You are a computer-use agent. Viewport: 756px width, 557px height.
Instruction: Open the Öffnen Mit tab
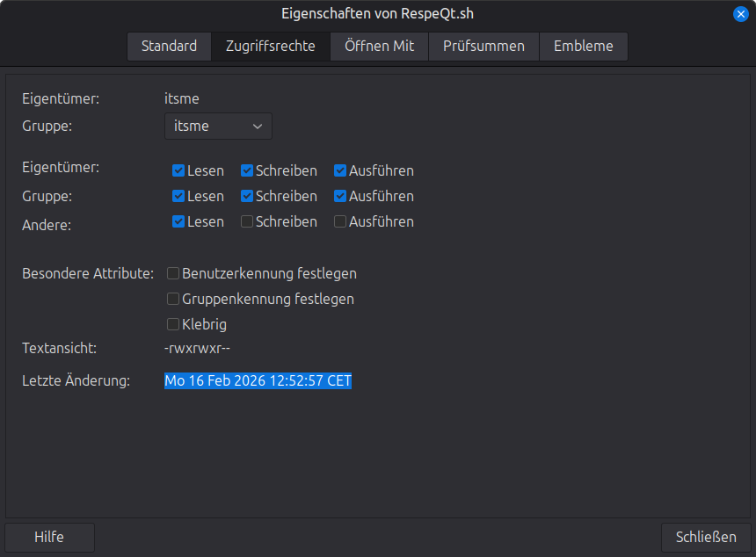point(379,47)
